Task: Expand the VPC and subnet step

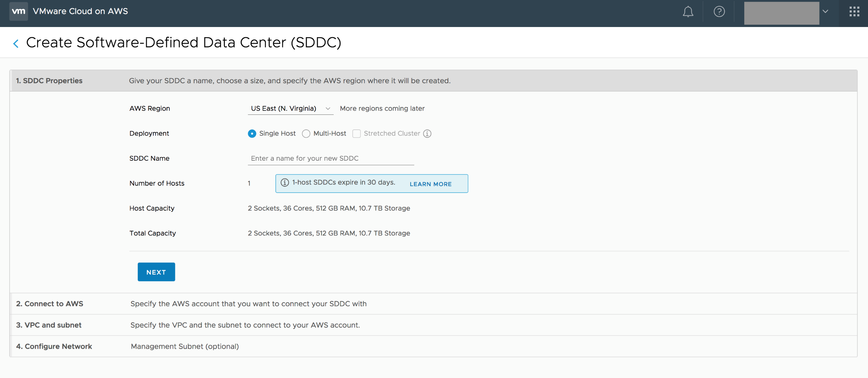Action: pos(49,325)
